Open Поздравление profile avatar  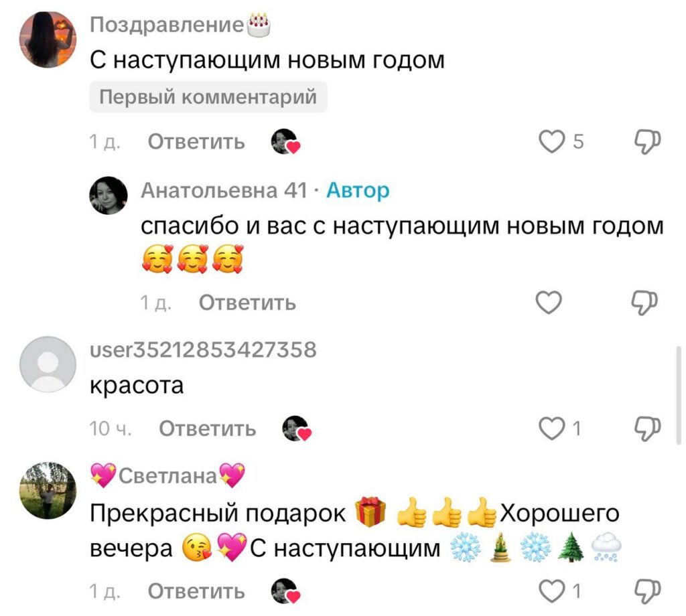(x=48, y=40)
